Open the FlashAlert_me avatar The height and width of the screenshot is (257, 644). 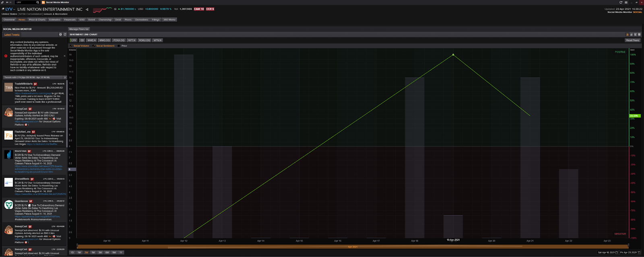coord(8,136)
